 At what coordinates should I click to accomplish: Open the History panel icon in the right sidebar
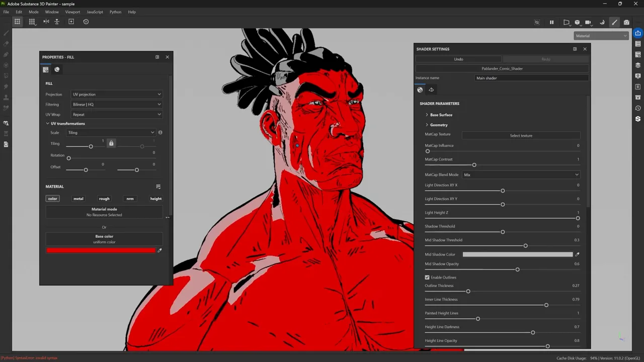(x=637, y=108)
